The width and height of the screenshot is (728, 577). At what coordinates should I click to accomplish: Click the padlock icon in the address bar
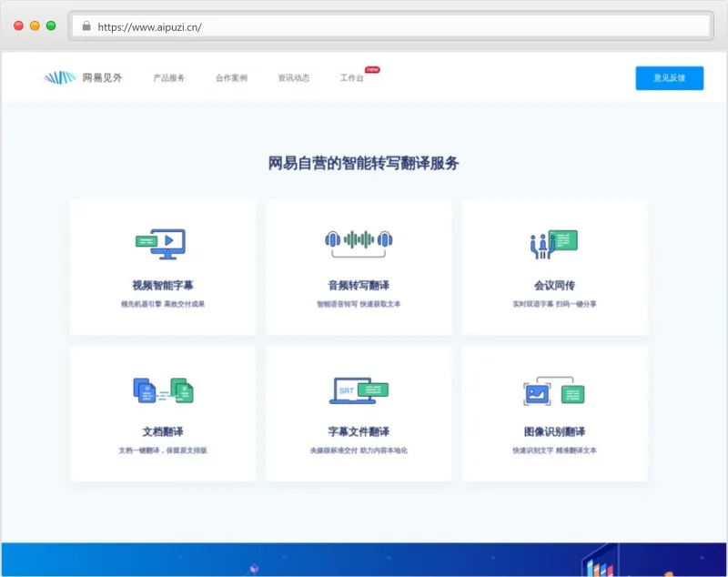tap(86, 27)
